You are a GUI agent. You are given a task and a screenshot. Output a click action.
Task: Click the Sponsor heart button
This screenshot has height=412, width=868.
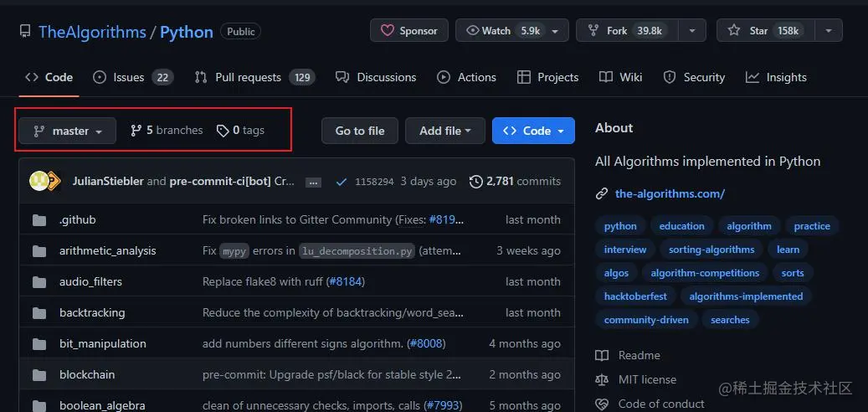(x=409, y=30)
